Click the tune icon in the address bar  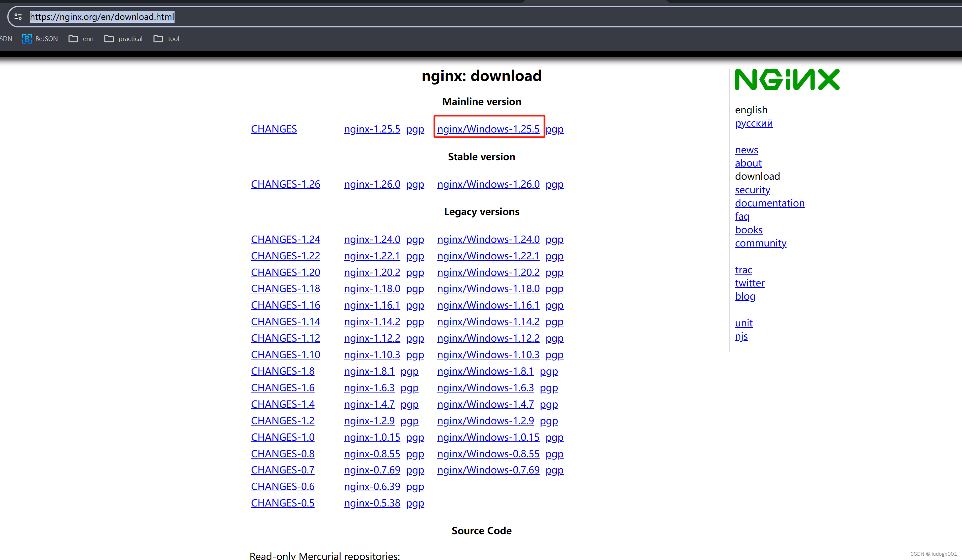pos(18,17)
